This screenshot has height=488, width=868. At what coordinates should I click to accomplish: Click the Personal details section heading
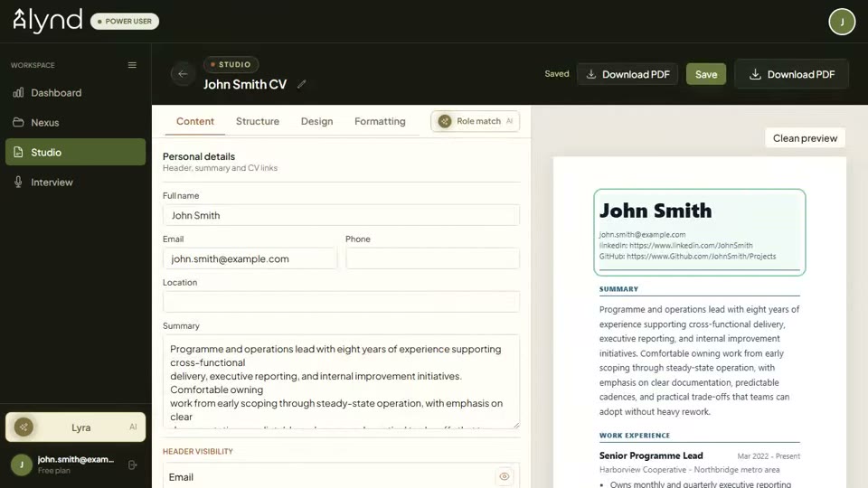pyautogui.click(x=199, y=156)
